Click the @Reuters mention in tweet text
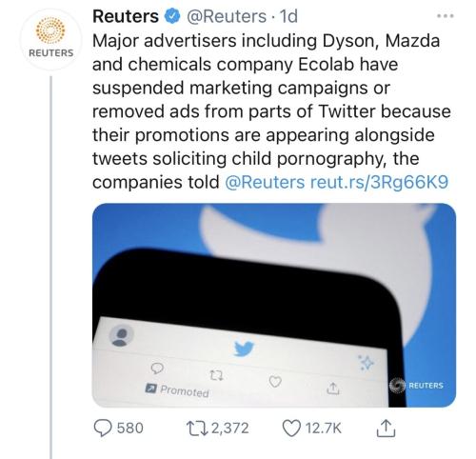 pos(265,182)
